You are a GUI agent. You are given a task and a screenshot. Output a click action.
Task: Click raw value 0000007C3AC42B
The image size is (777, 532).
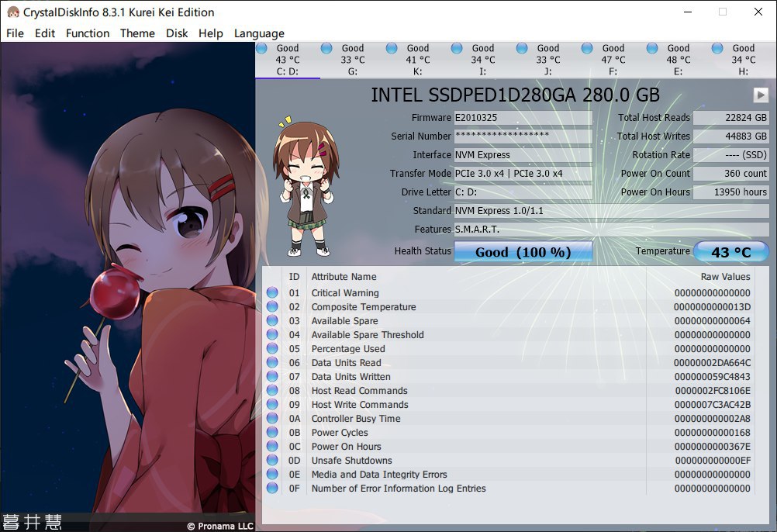pos(712,405)
